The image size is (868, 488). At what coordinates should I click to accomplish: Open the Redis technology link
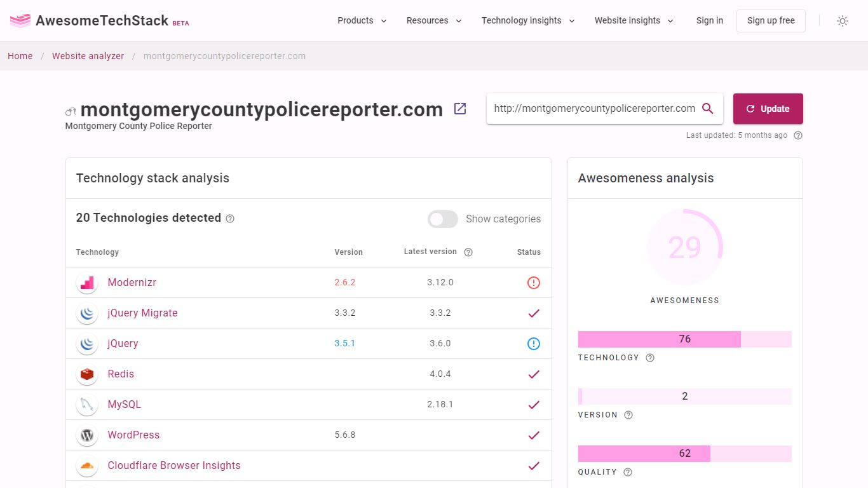pos(121,374)
